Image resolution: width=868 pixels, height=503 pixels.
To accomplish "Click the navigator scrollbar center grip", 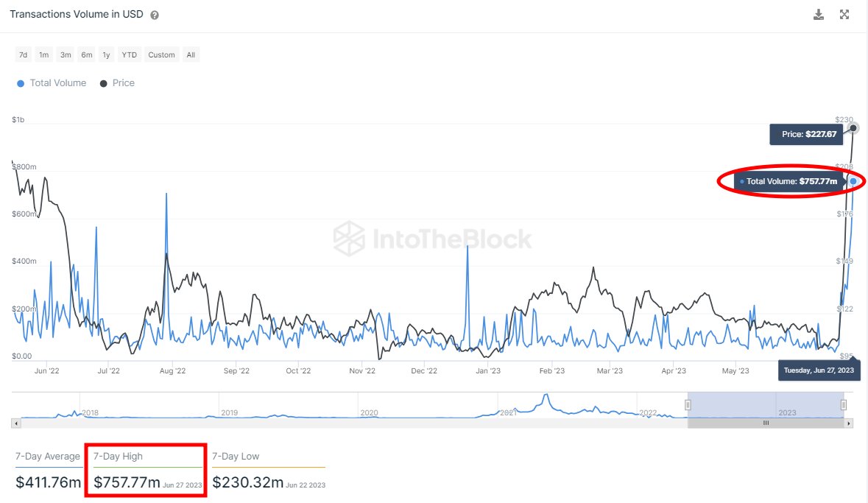I will coord(766,423).
